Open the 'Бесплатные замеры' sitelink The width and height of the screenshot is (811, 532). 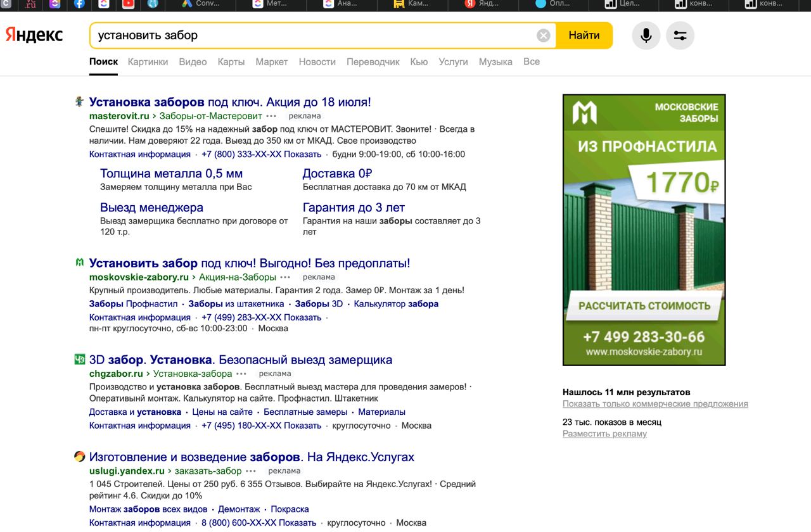coord(305,412)
